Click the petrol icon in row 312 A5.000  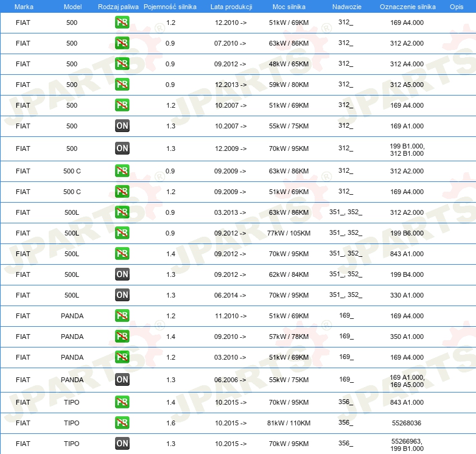122,85
